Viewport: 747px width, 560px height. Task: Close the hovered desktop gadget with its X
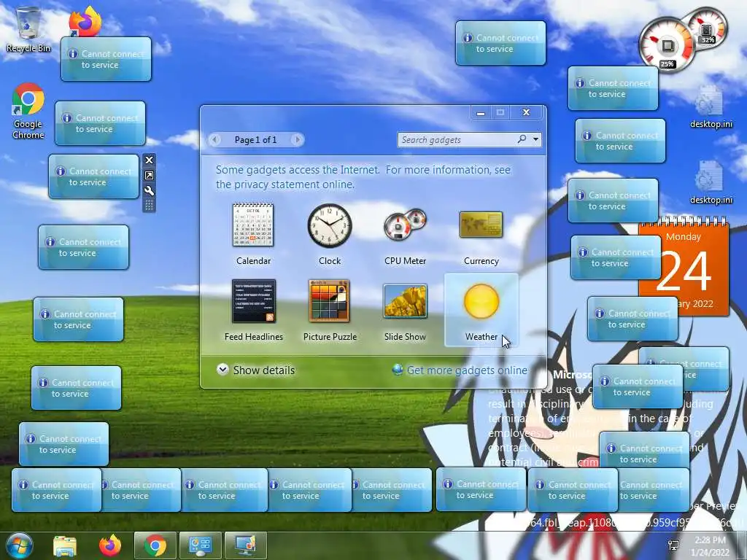pyautogui.click(x=149, y=160)
